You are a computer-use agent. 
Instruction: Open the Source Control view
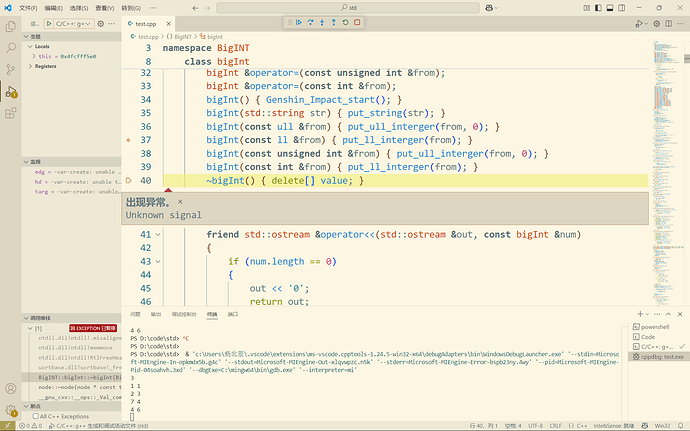coord(11,70)
